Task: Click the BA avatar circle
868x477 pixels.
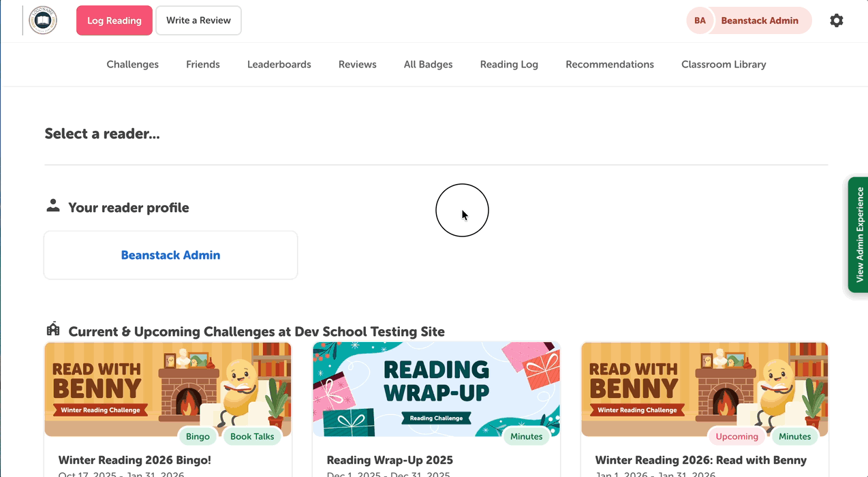Action: pos(700,20)
